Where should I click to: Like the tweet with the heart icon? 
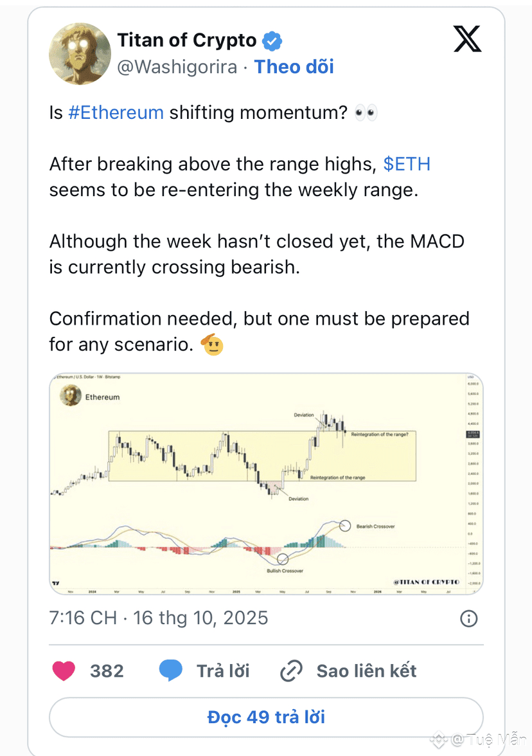64,671
